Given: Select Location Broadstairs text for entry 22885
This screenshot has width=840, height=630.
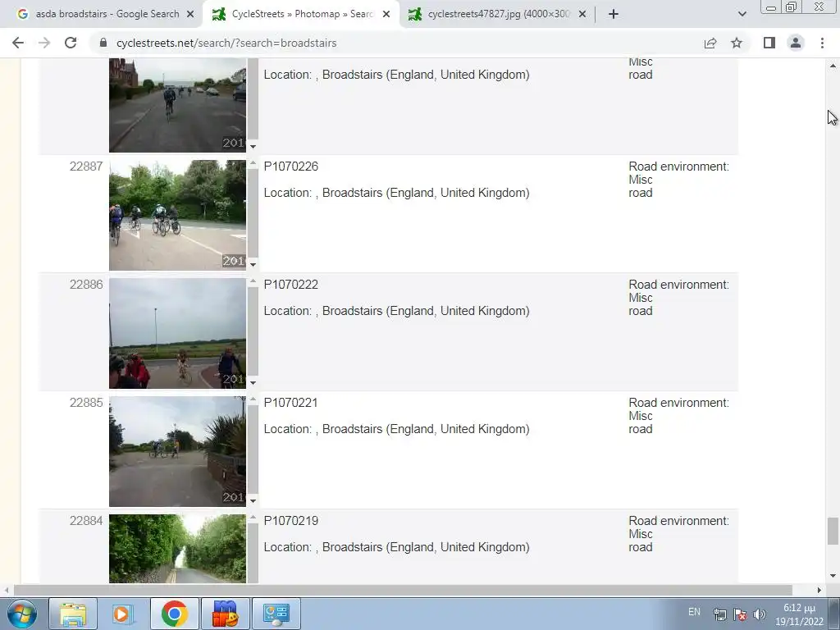Looking at the screenshot, I should [x=396, y=429].
